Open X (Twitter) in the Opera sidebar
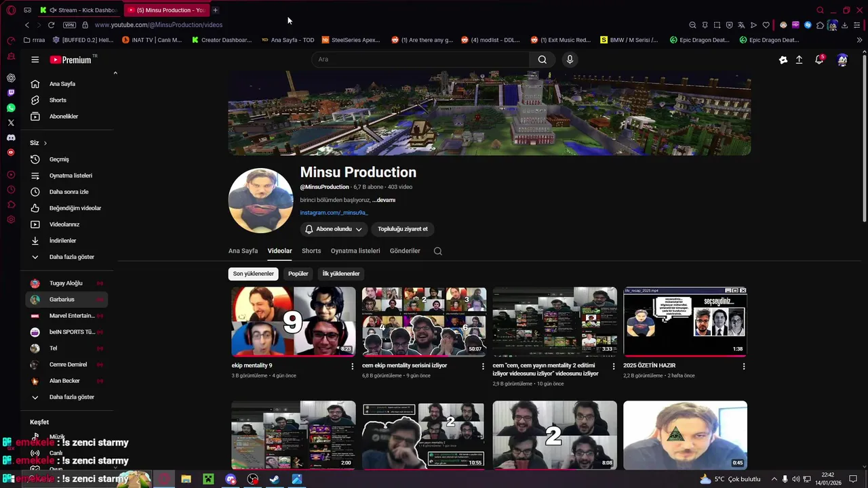The height and width of the screenshot is (488, 868). [11, 123]
